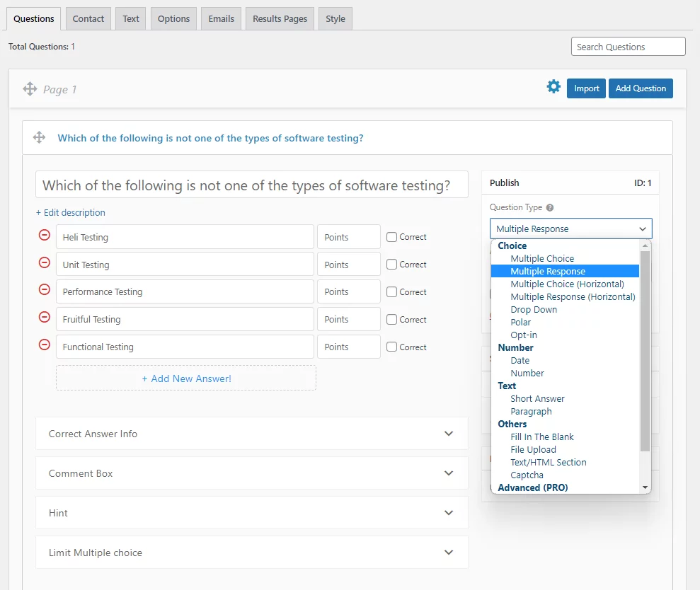Mark Heli Testing as Correct
Viewport: 700px width, 590px height.
pyautogui.click(x=391, y=237)
